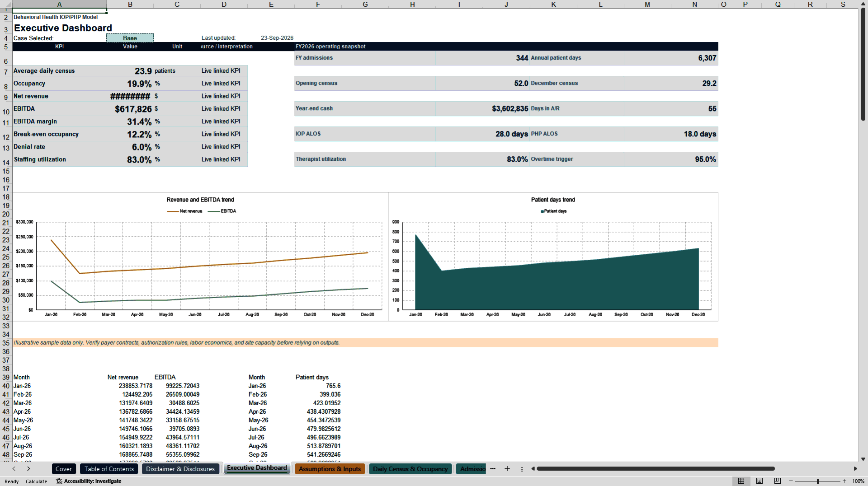
Task: Click the zoom slider handle
Action: pos(818,481)
